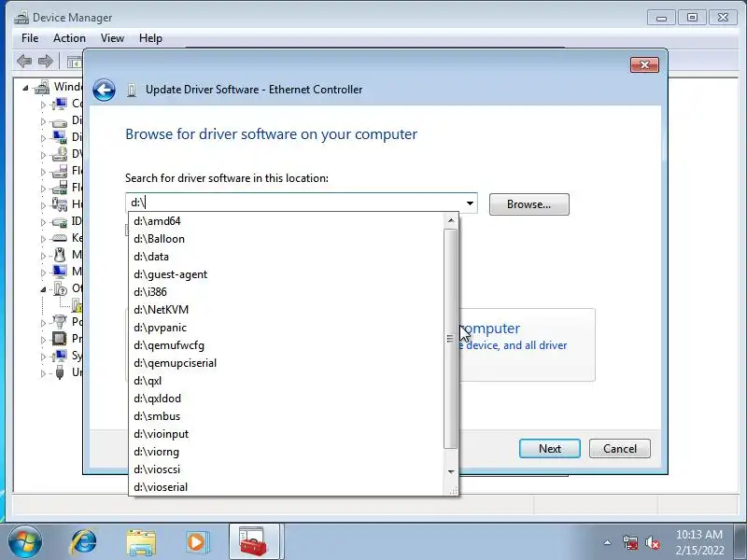747x560 pixels.
Task: Select d:\i386 from suggestions
Action: pos(287,292)
